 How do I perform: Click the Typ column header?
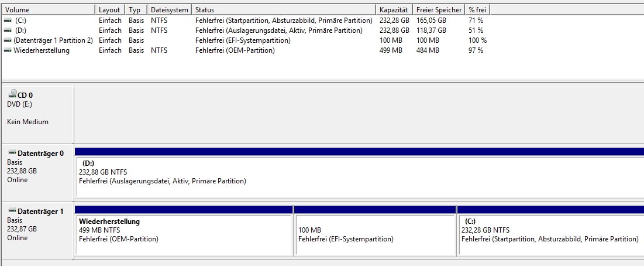(x=136, y=10)
